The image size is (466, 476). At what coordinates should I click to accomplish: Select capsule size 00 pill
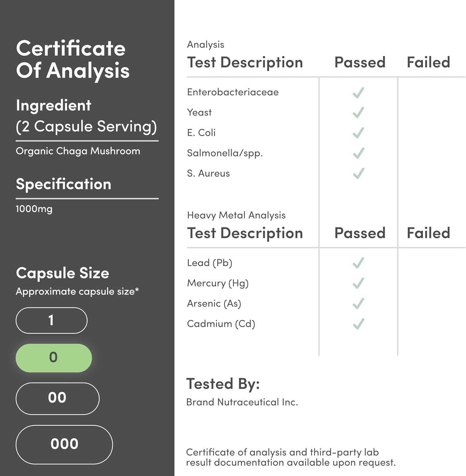57,398
